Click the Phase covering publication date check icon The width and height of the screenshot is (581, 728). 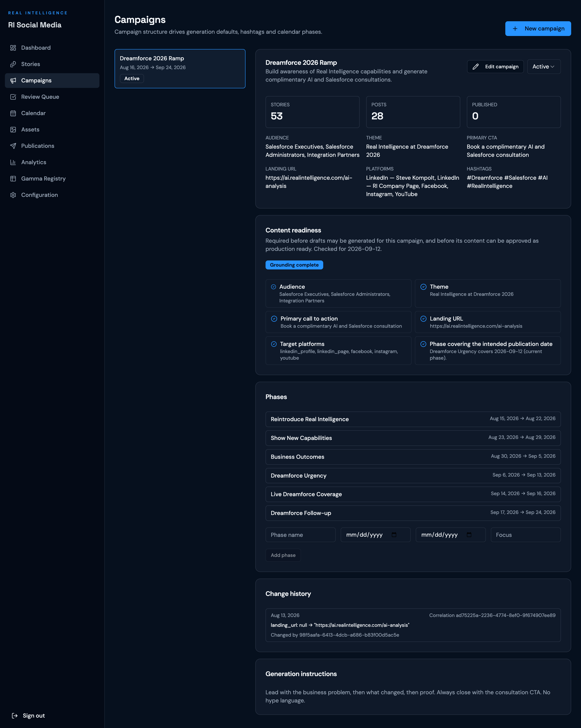(423, 344)
